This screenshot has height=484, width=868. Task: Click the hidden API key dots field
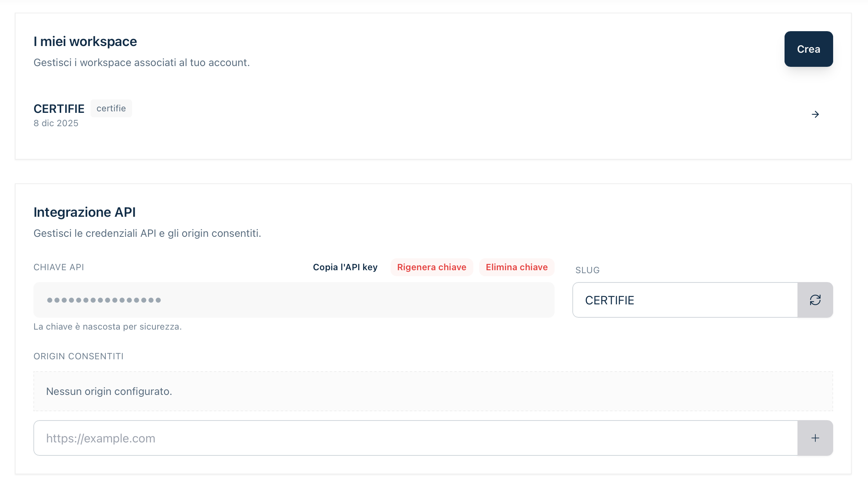click(x=294, y=300)
